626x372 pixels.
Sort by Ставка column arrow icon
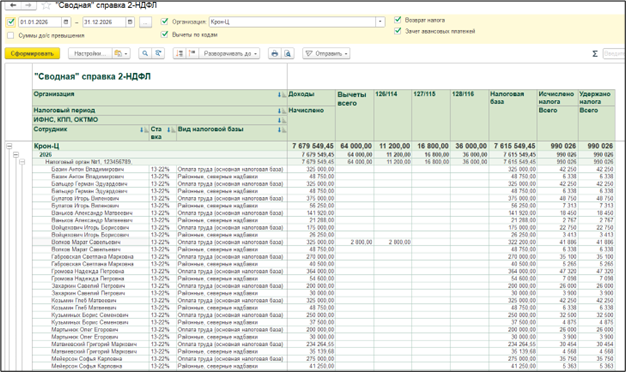[170, 130]
